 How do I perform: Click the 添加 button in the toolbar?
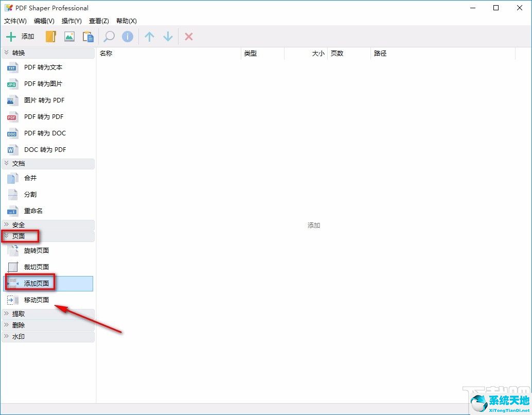(19, 36)
